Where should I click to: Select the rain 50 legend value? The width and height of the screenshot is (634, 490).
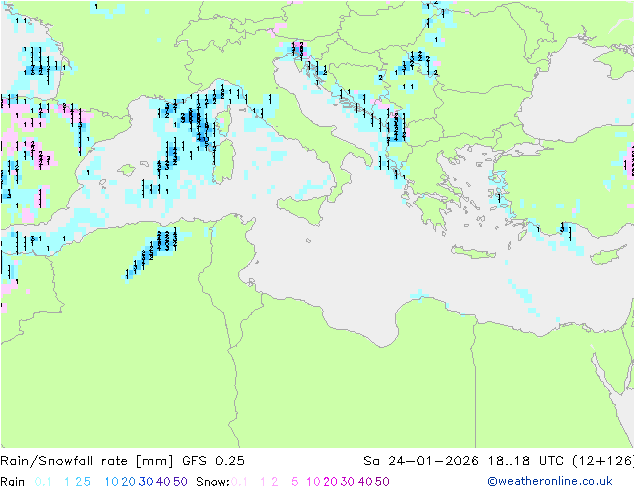(x=180, y=482)
